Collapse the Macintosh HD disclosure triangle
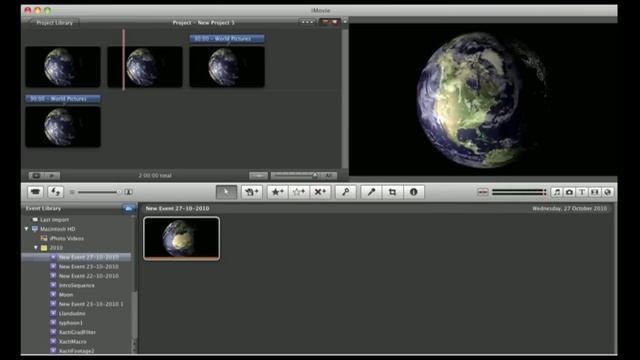Image resolution: width=640 pixels, height=360 pixels. pos(27,229)
